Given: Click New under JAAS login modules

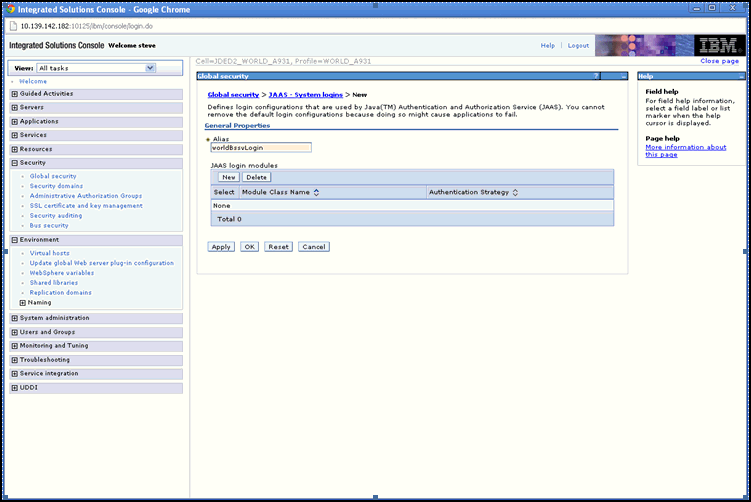Looking at the screenshot, I should [x=229, y=177].
